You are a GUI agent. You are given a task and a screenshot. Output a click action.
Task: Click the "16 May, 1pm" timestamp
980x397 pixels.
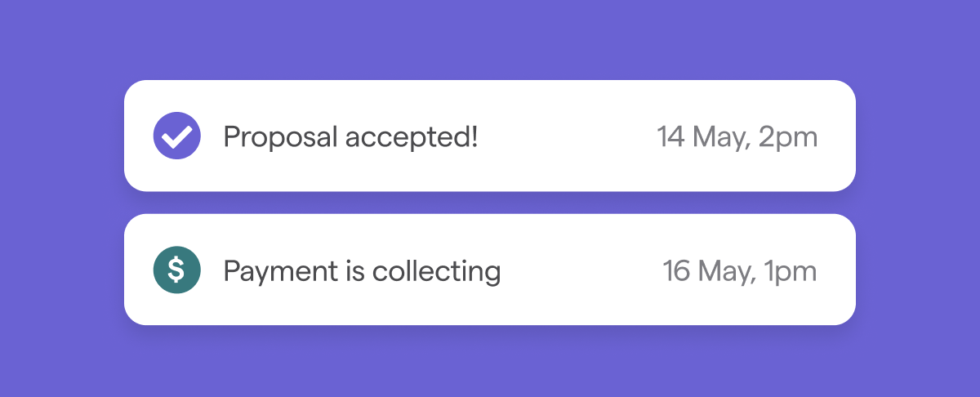pyautogui.click(x=740, y=270)
